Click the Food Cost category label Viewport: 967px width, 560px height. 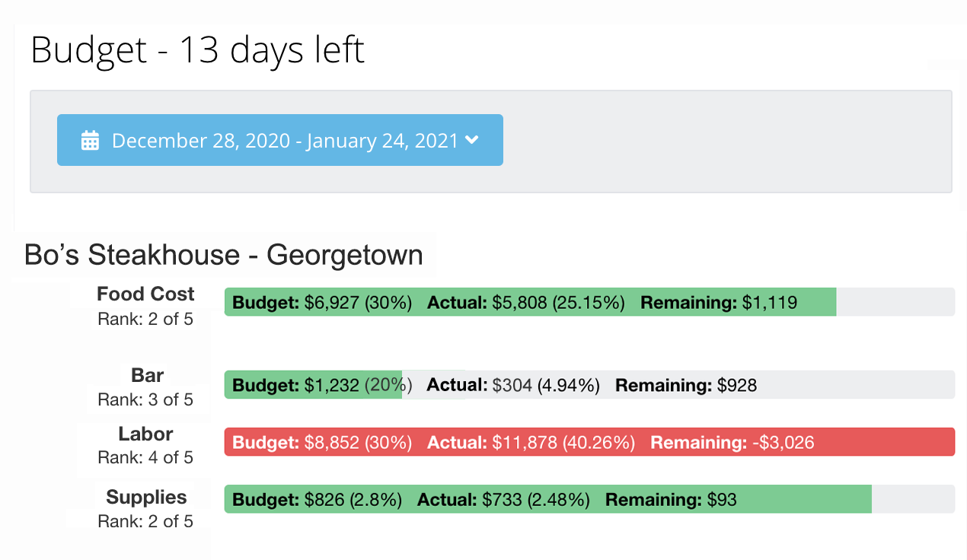[145, 294]
